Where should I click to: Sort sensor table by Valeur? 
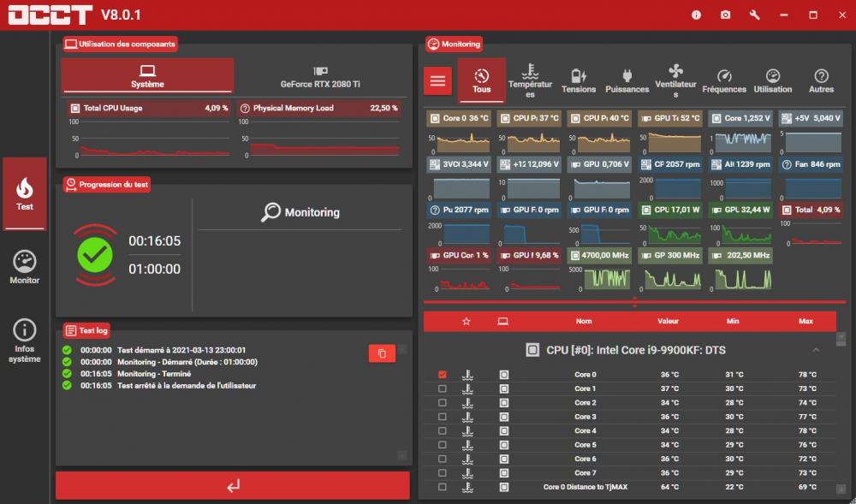pos(669,321)
